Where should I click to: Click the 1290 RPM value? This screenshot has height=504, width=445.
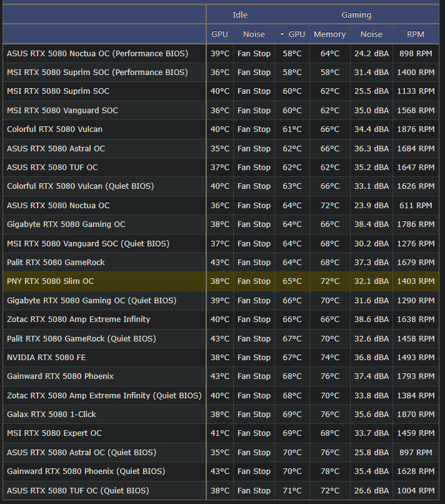coord(416,301)
